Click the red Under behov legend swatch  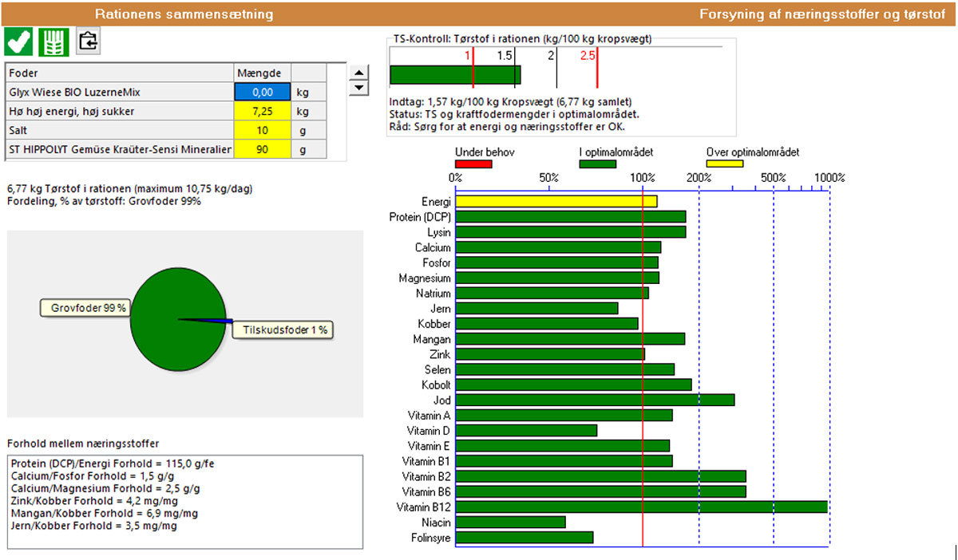click(x=473, y=164)
